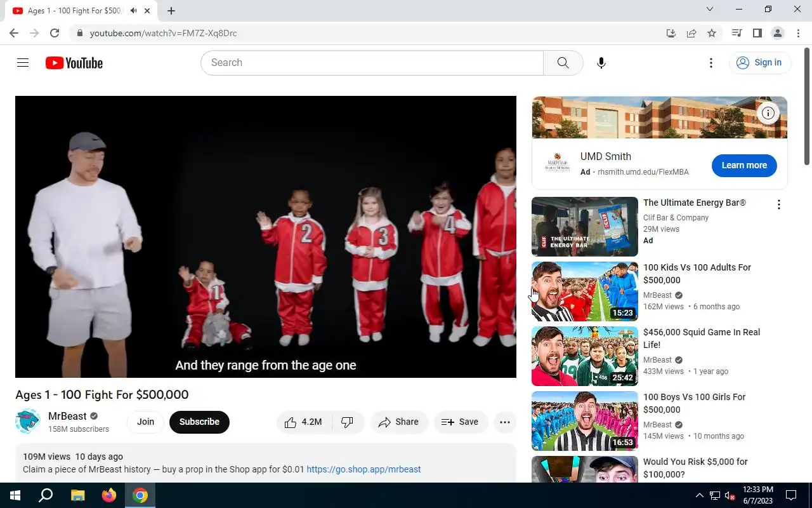812x508 pixels.
Task: Open $456,000 Squid Game video title
Action: point(702,338)
